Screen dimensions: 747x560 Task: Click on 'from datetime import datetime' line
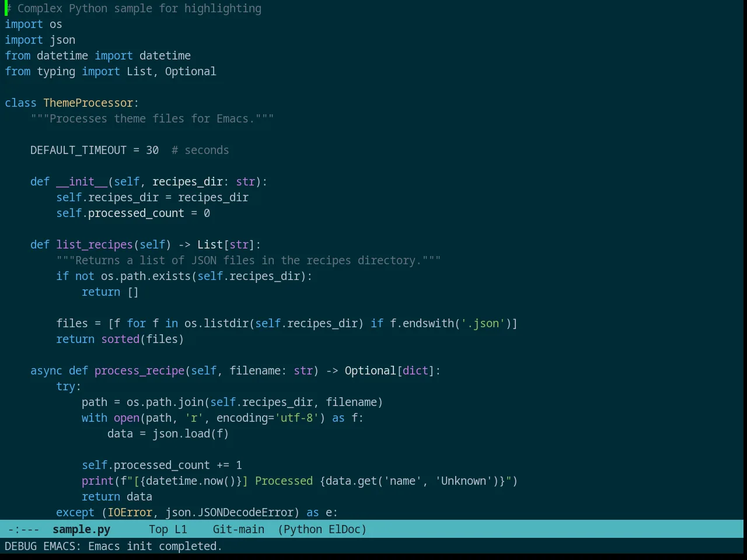(97, 55)
